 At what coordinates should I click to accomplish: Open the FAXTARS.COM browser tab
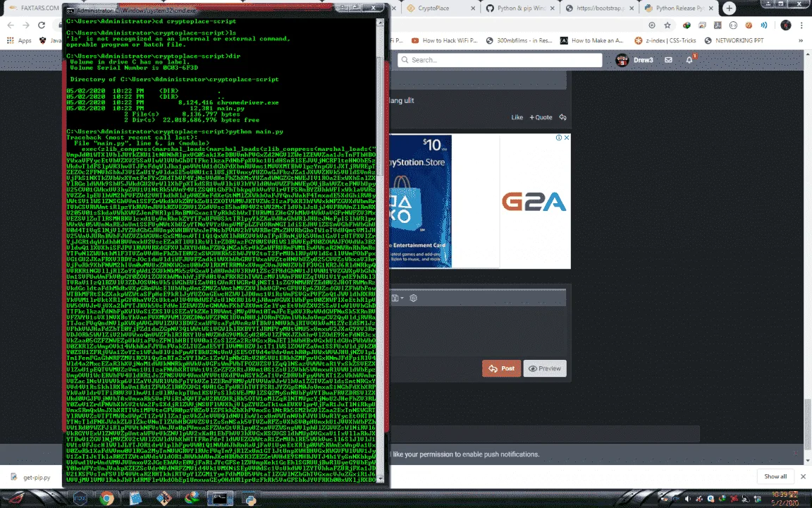pyautogui.click(x=34, y=8)
